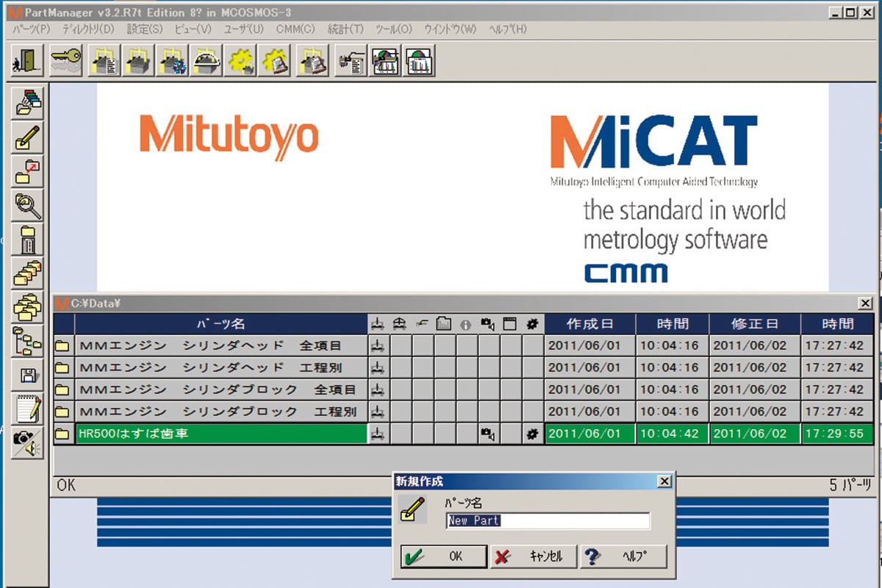Click the New Part name text field
The image size is (882, 588).
[x=548, y=521]
